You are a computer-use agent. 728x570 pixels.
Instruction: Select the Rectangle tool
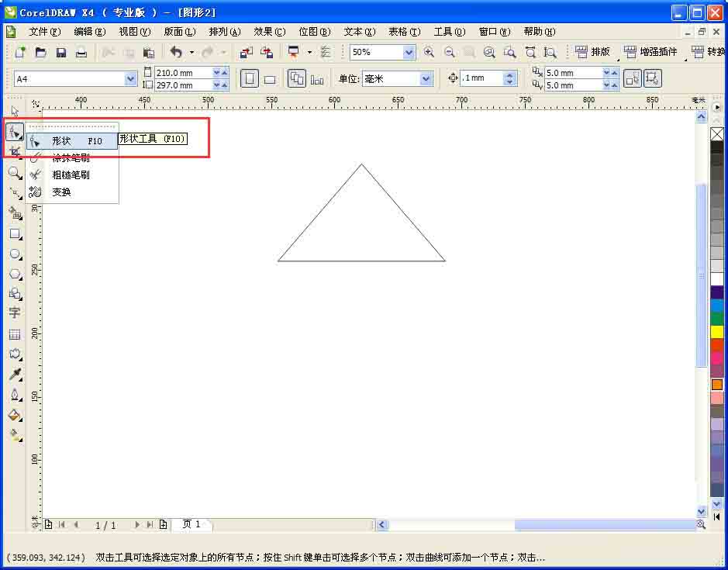[15, 234]
